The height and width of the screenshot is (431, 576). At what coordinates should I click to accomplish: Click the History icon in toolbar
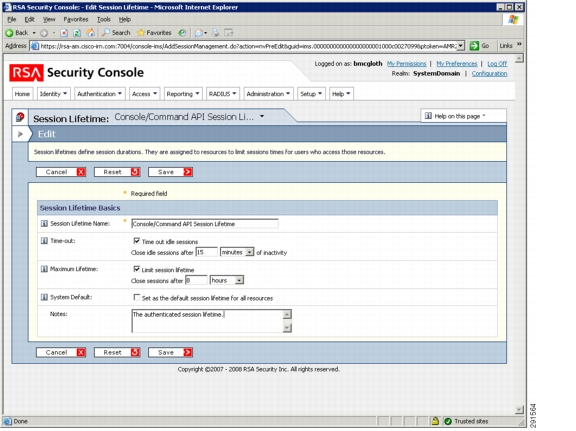(182, 33)
